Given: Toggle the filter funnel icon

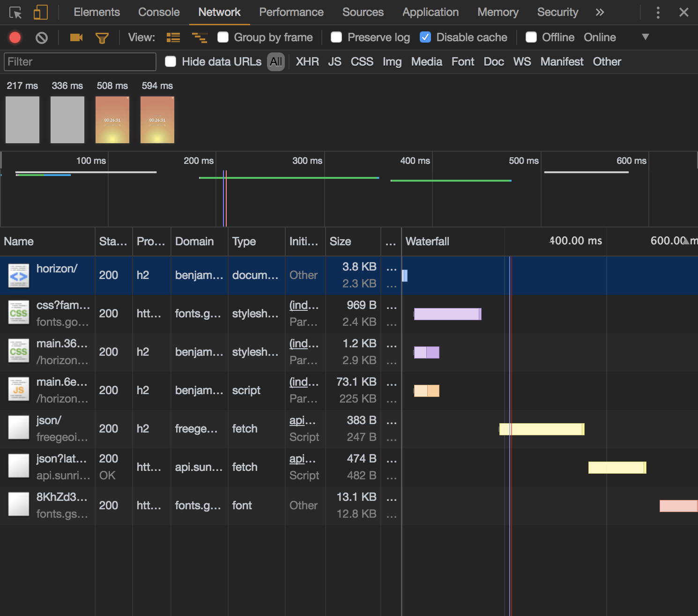Looking at the screenshot, I should pyautogui.click(x=102, y=38).
